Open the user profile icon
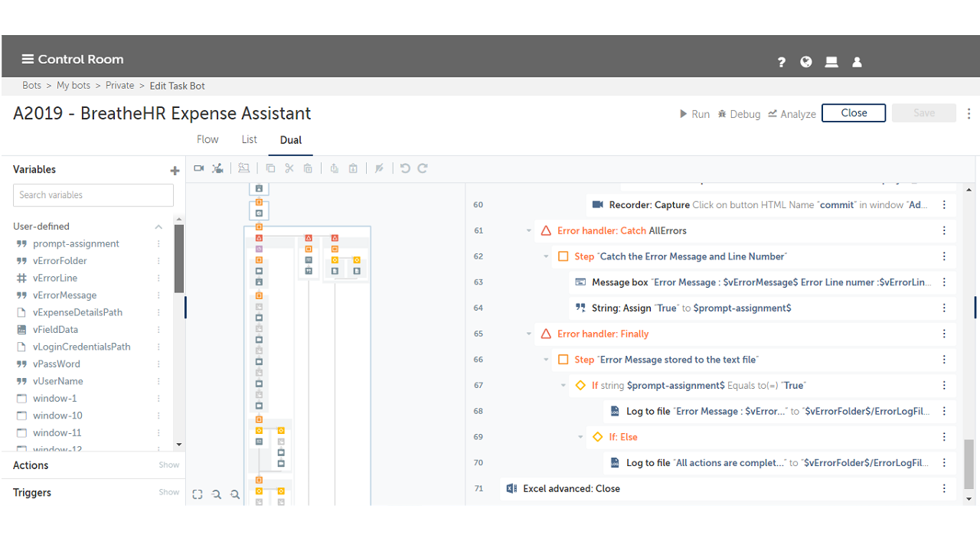 point(857,62)
